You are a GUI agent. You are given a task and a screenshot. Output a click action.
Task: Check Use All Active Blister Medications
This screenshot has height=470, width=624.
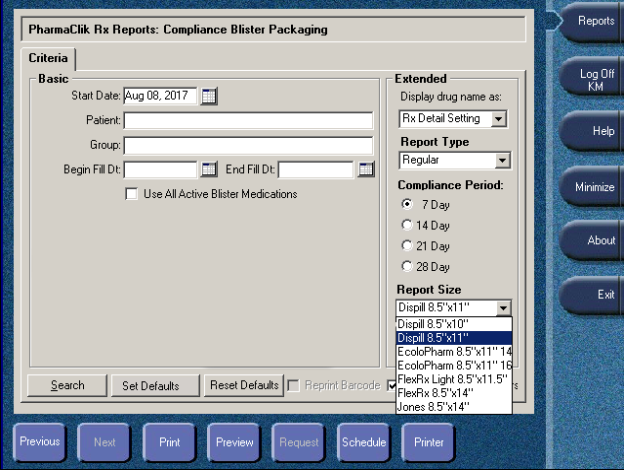tap(131, 194)
